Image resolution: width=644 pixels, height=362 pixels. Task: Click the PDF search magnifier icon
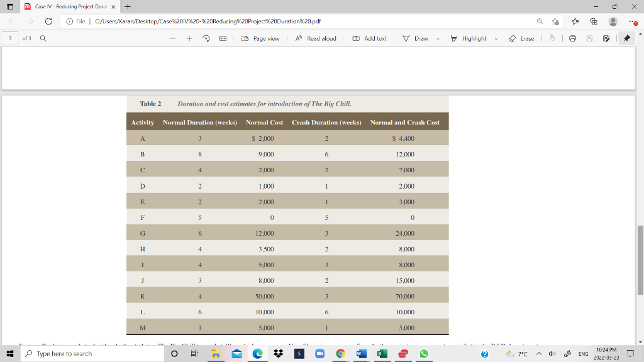click(43, 38)
